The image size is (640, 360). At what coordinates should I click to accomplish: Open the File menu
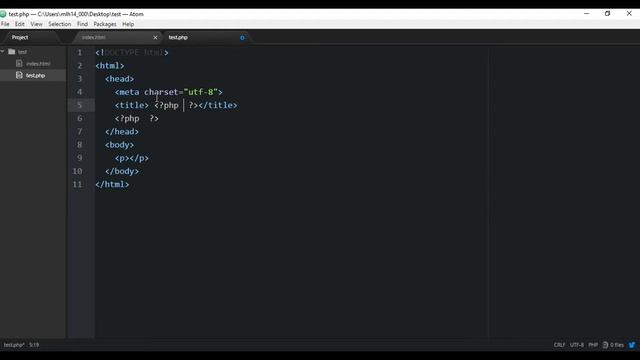[5, 24]
